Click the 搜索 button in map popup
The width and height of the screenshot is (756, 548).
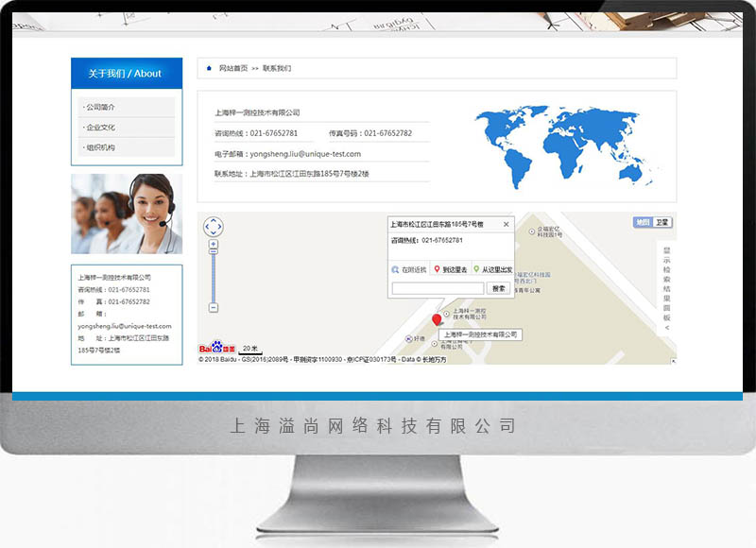pyautogui.click(x=498, y=288)
